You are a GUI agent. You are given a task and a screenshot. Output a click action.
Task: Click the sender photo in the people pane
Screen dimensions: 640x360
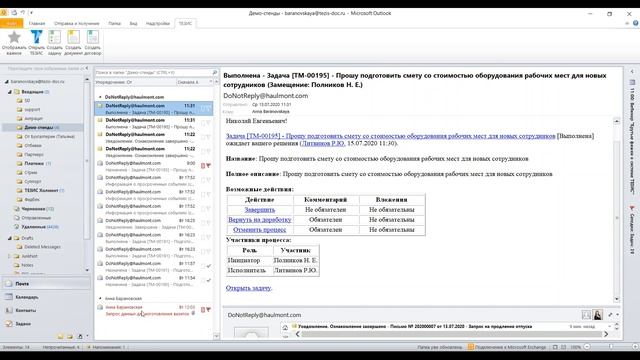(x=598, y=315)
